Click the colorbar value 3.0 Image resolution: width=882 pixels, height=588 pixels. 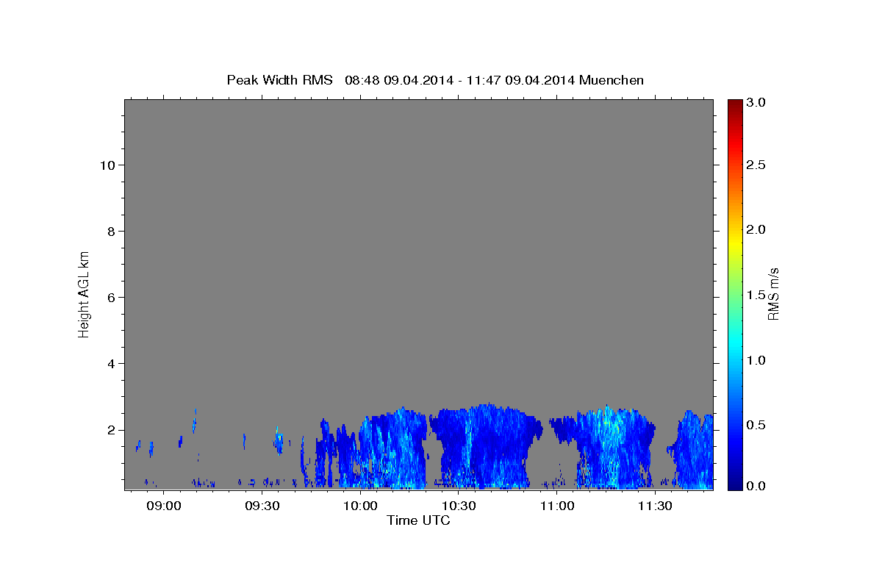tap(757, 103)
